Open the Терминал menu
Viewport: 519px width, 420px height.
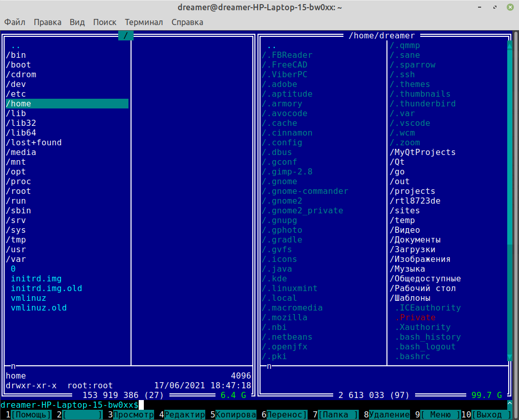(x=144, y=22)
